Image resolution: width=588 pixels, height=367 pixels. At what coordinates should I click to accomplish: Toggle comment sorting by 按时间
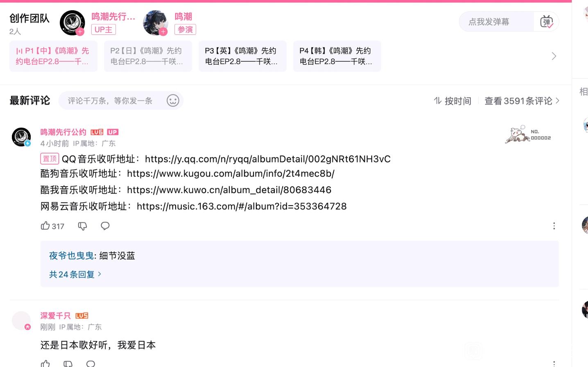click(452, 101)
